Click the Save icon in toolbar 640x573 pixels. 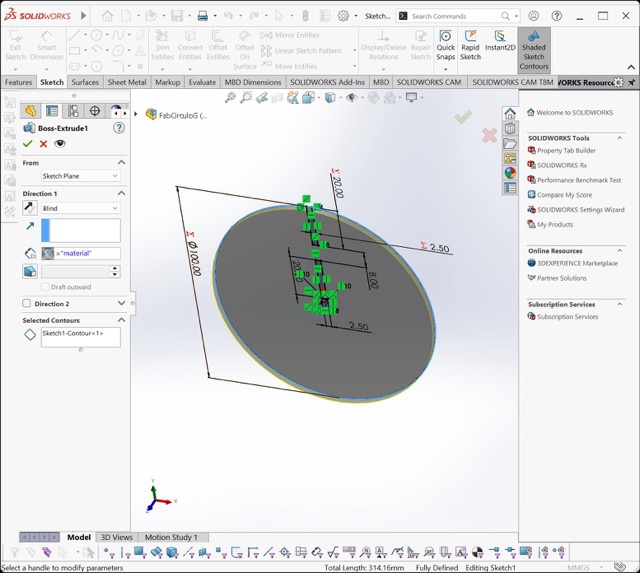coord(177,16)
